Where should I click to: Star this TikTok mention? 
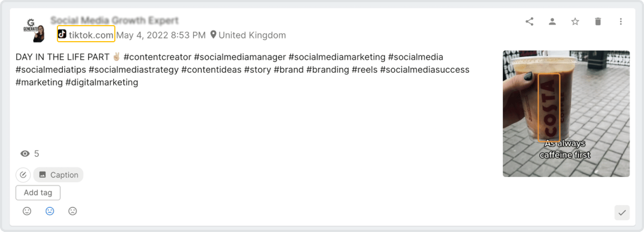click(x=575, y=22)
